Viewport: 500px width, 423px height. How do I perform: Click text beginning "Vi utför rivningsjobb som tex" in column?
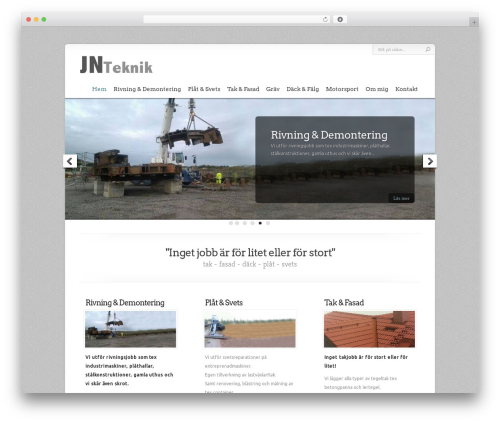[x=129, y=370]
